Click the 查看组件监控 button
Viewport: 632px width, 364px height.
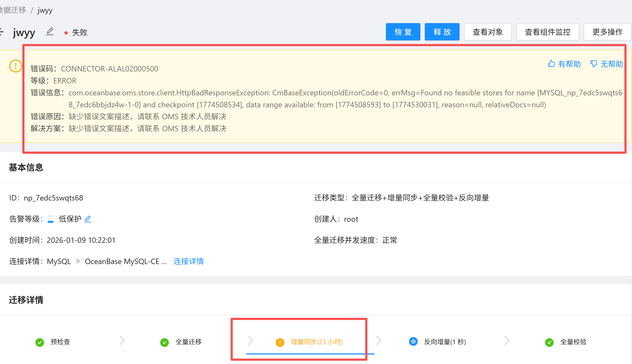point(547,32)
